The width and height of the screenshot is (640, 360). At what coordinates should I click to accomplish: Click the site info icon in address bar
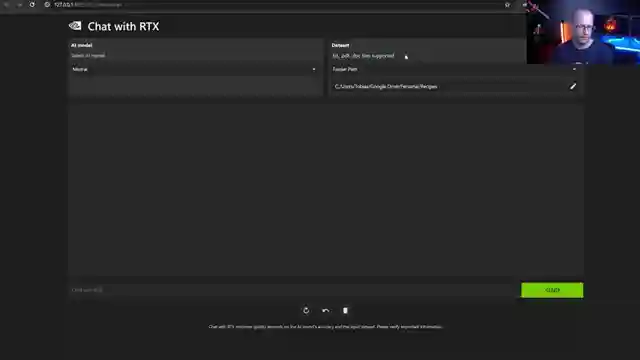[x=47, y=4]
